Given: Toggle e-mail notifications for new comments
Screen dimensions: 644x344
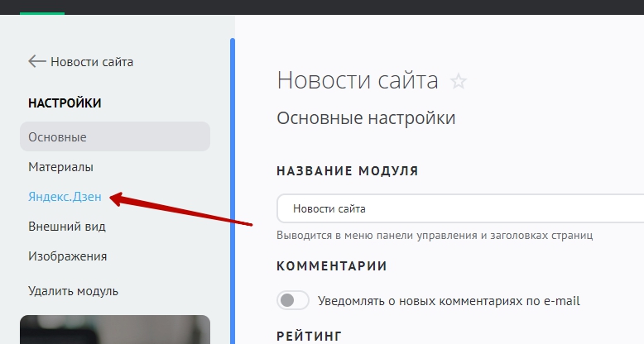Looking at the screenshot, I should pos(293,300).
